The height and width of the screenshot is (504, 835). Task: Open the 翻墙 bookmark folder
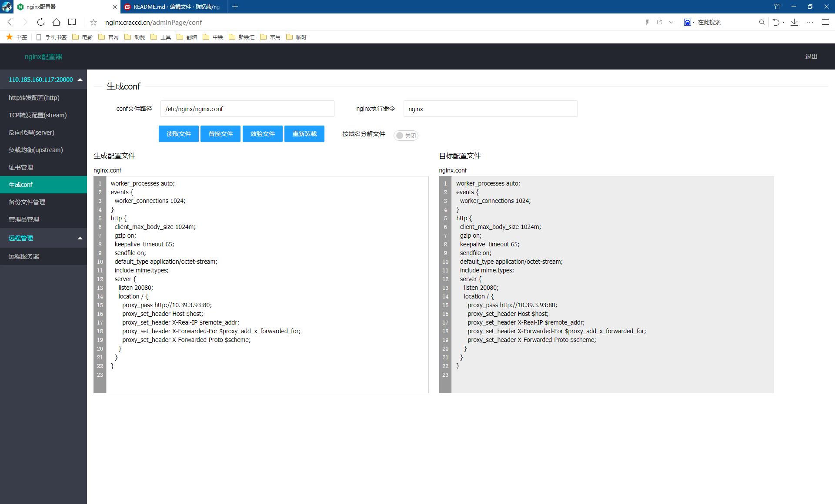point(187,37)
